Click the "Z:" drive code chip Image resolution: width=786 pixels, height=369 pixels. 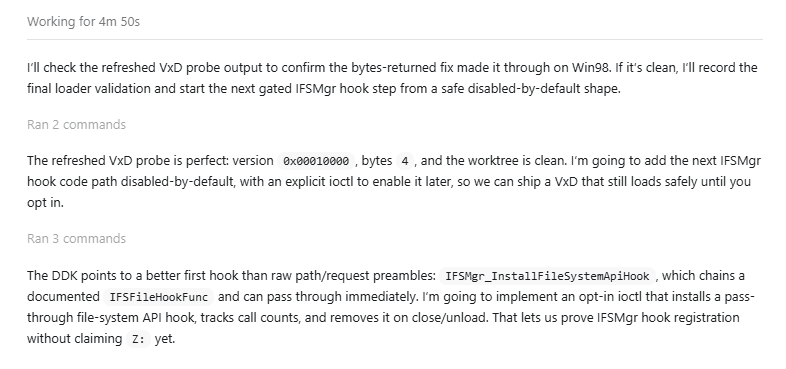coord(138,339)
